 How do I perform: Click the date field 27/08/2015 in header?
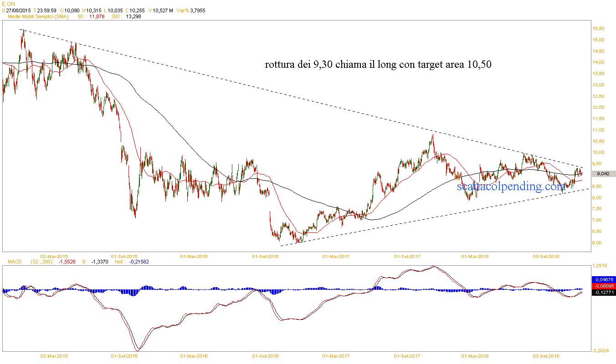point(18,10)
